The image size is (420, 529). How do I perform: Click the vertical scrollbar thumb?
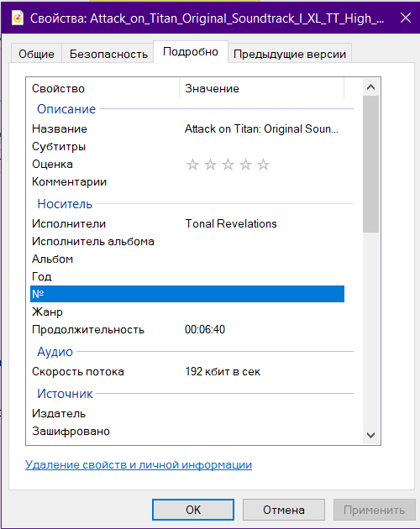click(x=370, y=164)
